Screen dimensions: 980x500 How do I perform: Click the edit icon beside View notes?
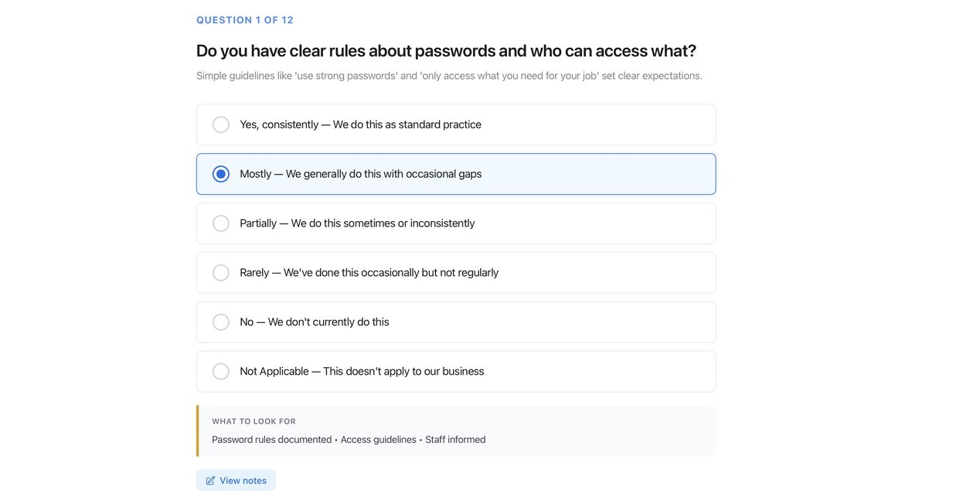point(209,479)
